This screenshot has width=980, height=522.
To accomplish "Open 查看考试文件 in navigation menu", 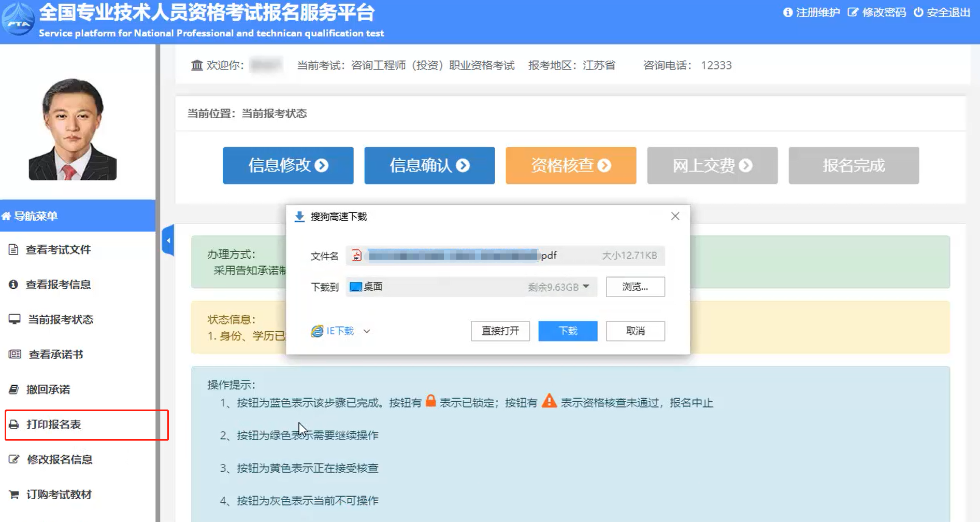I will (x=58, y=250).
